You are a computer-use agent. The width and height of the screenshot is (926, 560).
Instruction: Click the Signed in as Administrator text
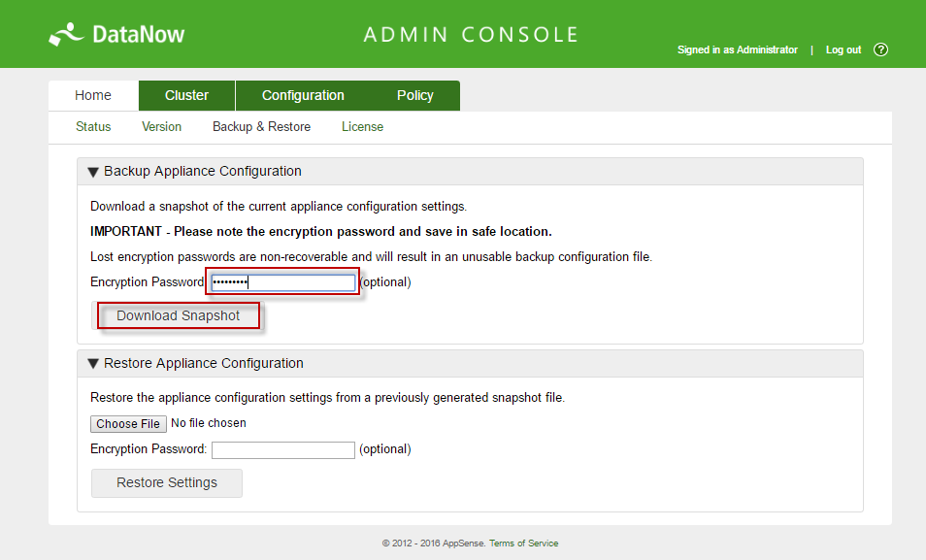click(x=737, y=49)
